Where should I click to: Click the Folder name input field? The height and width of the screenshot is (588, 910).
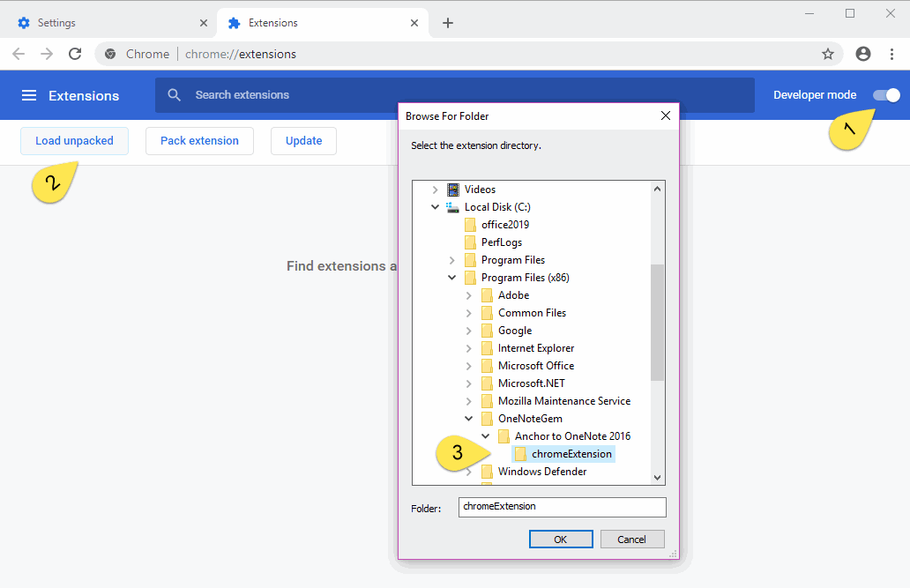(x=562, y=507)
